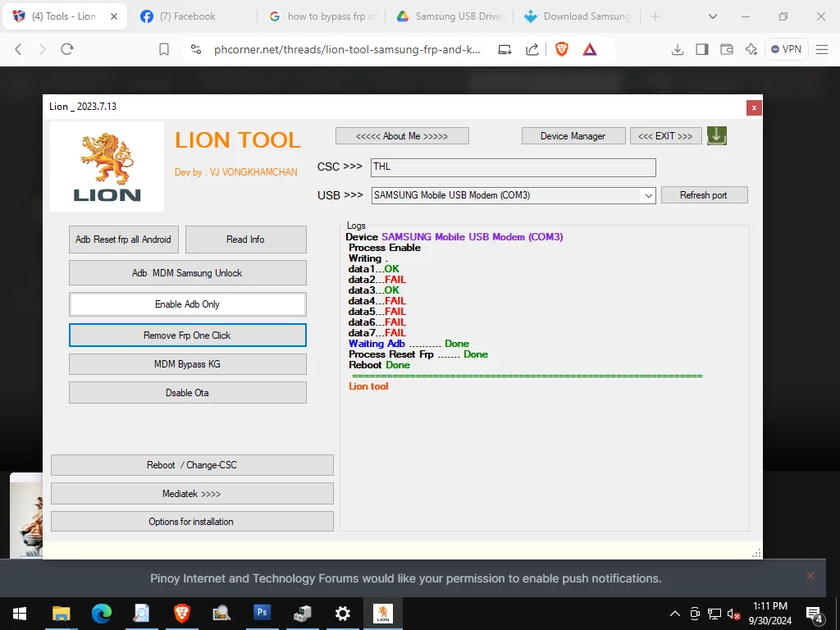840x630 pixels.
Task: Dismiss the push notifications banner
Action: click(x=810, y=576)
